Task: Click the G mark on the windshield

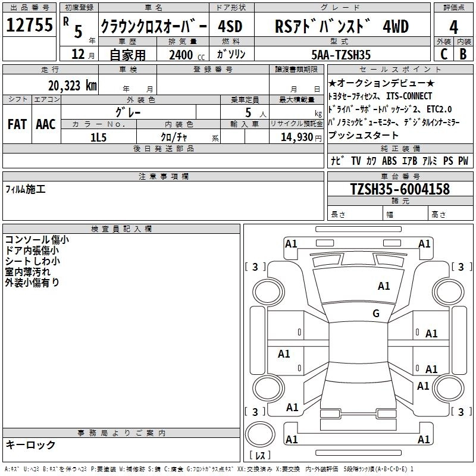Action: [375, 314]
